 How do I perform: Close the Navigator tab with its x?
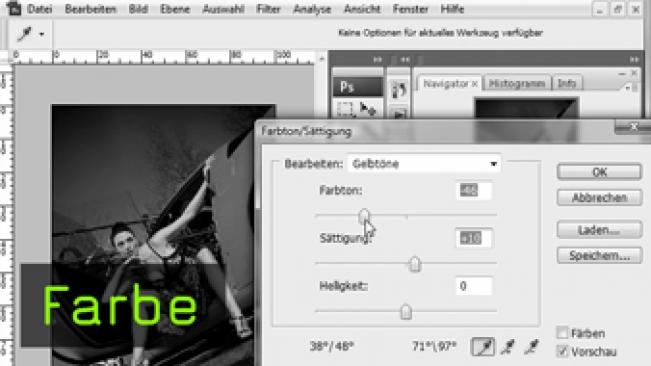point(475,84)
